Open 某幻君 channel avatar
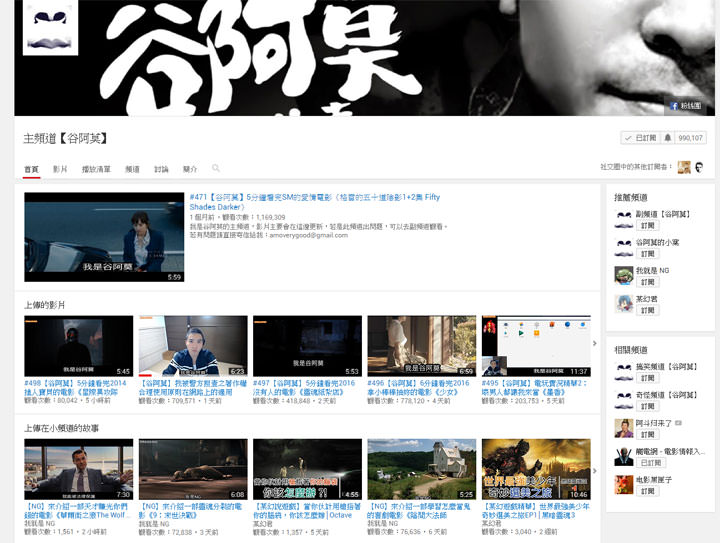The image size is (720, 543). [624, 304]
